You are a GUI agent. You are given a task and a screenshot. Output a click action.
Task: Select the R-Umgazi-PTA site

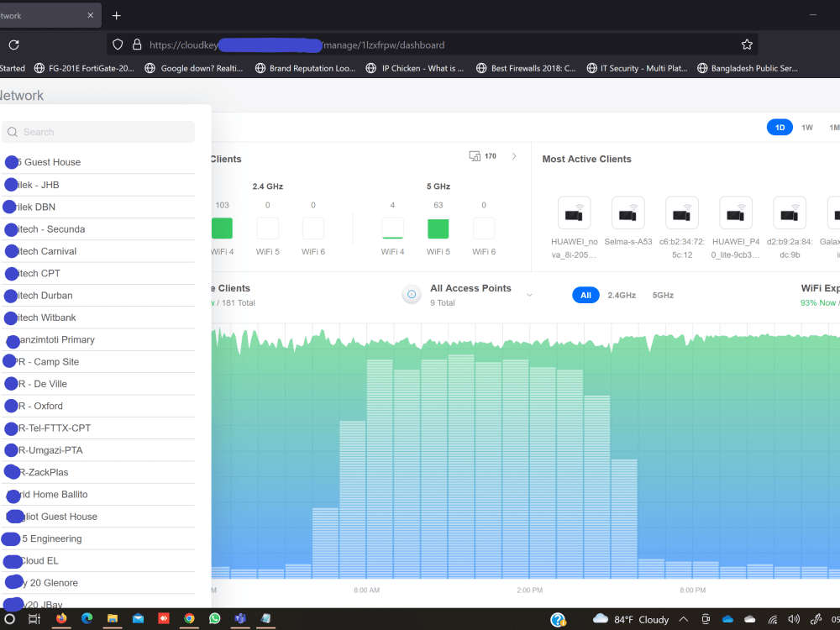(x=98, y=450)
